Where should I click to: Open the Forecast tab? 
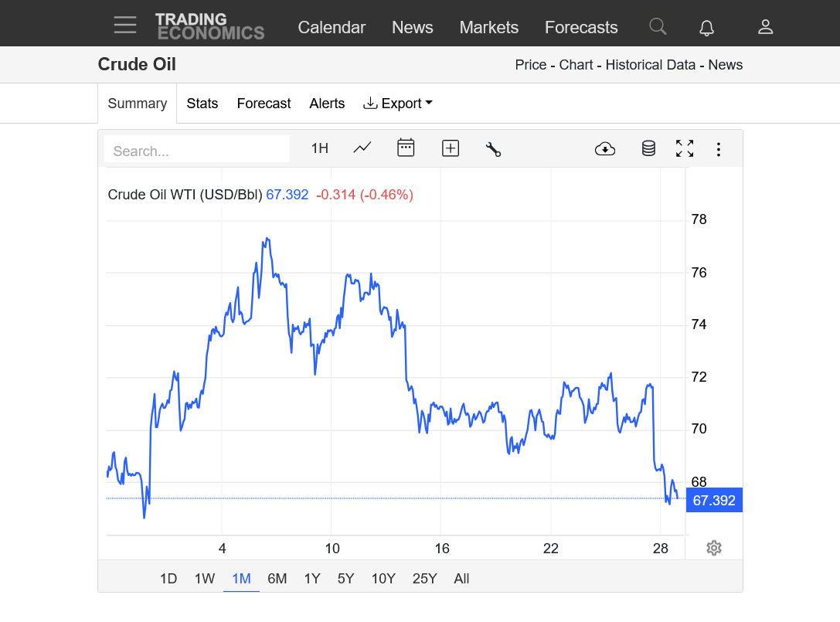coord(264,104)
